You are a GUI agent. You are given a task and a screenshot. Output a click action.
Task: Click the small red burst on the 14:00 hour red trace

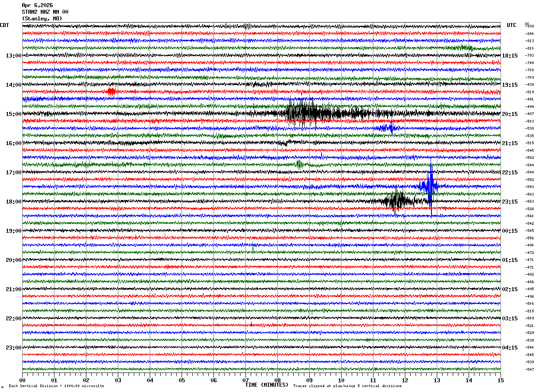click(111, 92)
